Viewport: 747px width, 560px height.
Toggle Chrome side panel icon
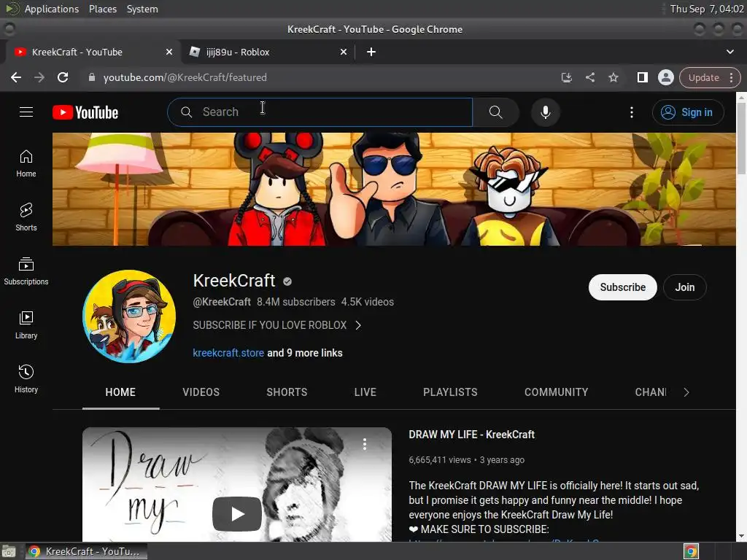pos(642,77)
